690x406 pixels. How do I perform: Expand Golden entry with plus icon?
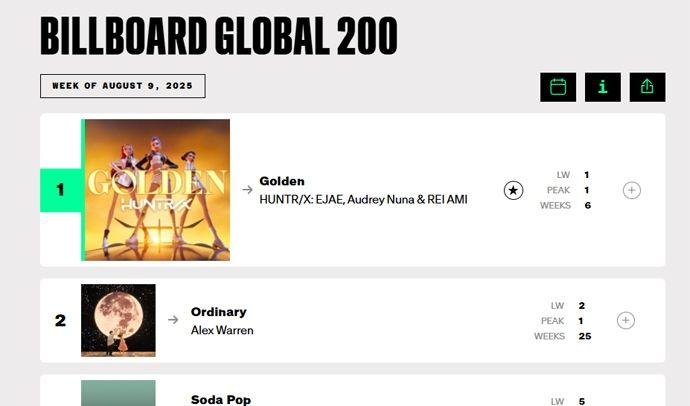[631, 190]
